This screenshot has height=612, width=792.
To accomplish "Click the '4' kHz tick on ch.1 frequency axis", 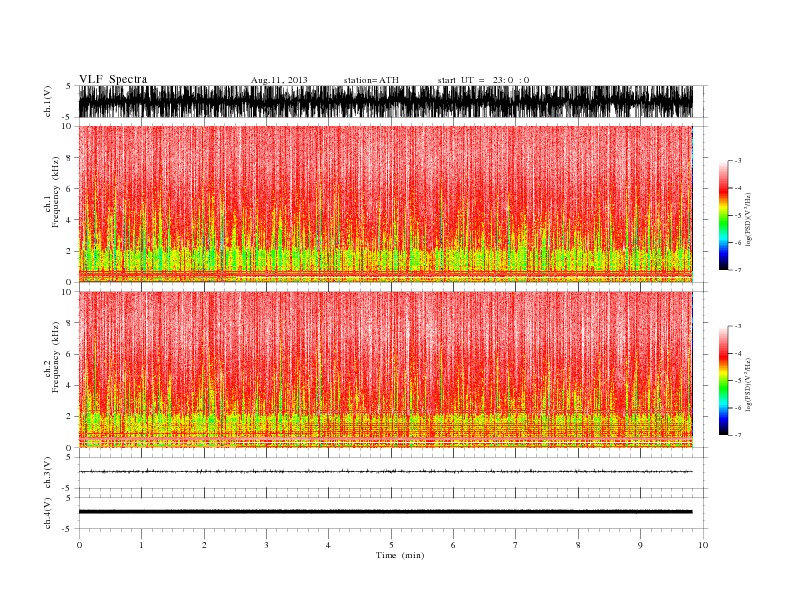I will [69, 220].
